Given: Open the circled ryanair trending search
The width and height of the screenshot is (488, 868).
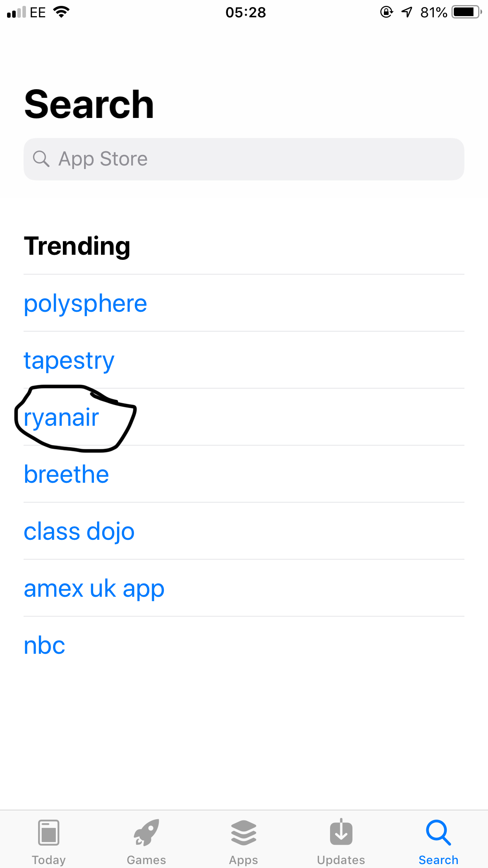Looking at the screenshot, I should click(x=61, y=417).
